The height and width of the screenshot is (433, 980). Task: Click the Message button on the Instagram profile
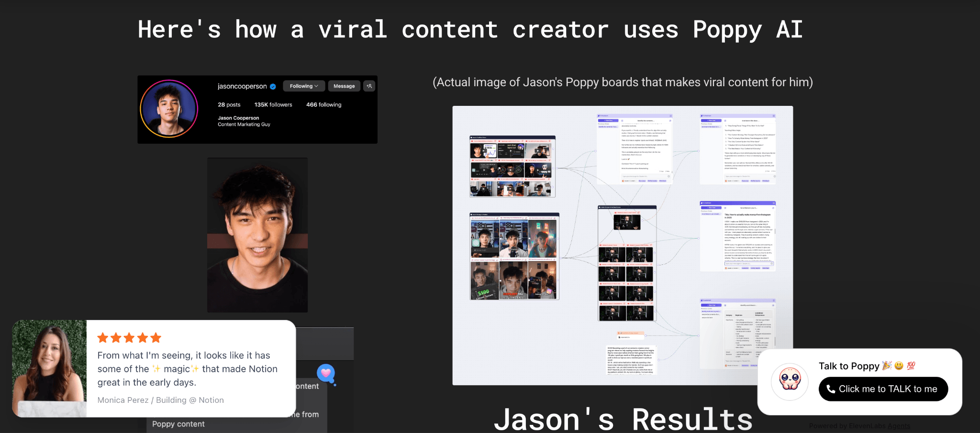(344, 86)
